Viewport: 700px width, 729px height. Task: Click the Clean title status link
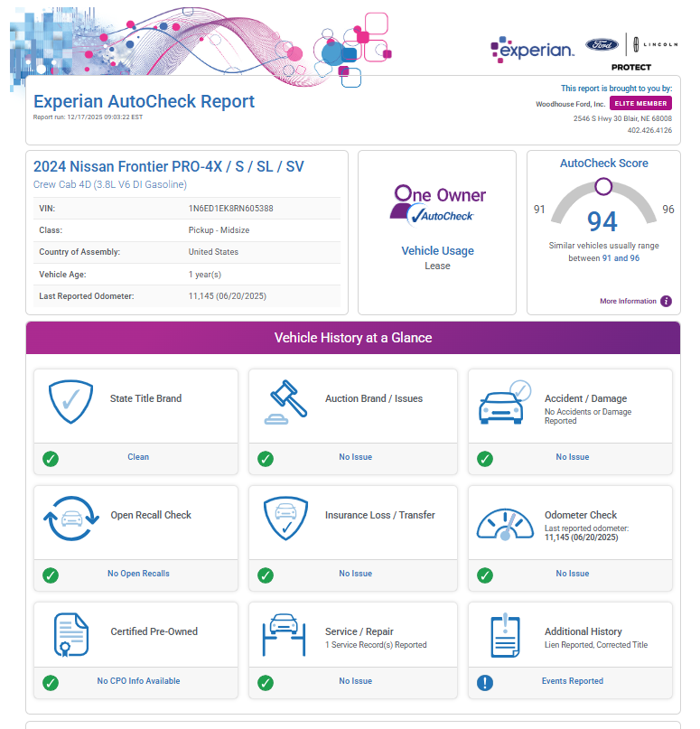click(x=138, y=457)
